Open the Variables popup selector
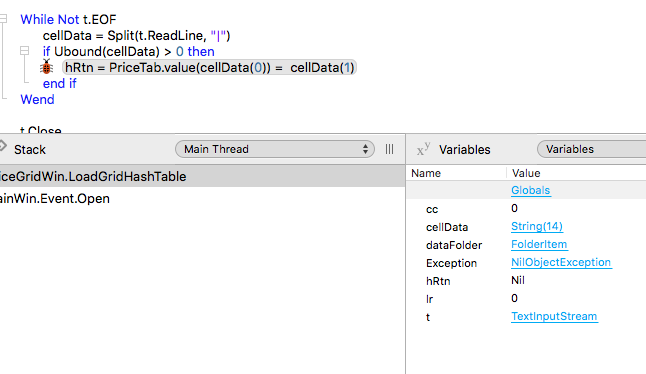The width and height of the screenshot is (646, 374). (592, 149)
